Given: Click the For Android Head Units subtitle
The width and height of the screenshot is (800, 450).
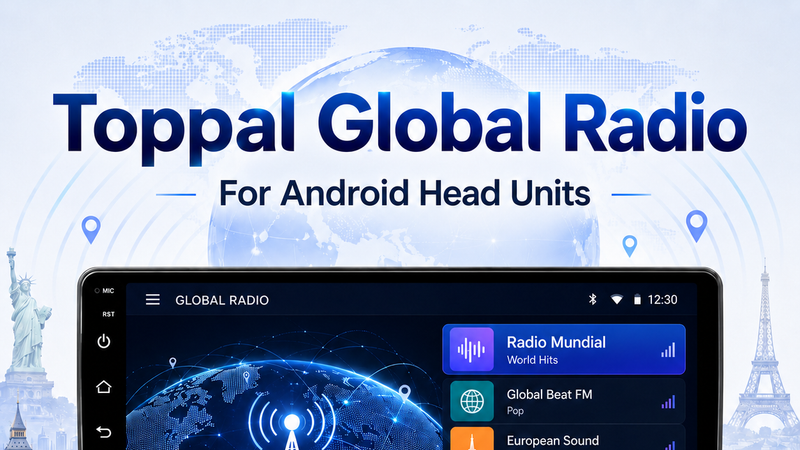Looking at the screenshot, I should point(405,193).
